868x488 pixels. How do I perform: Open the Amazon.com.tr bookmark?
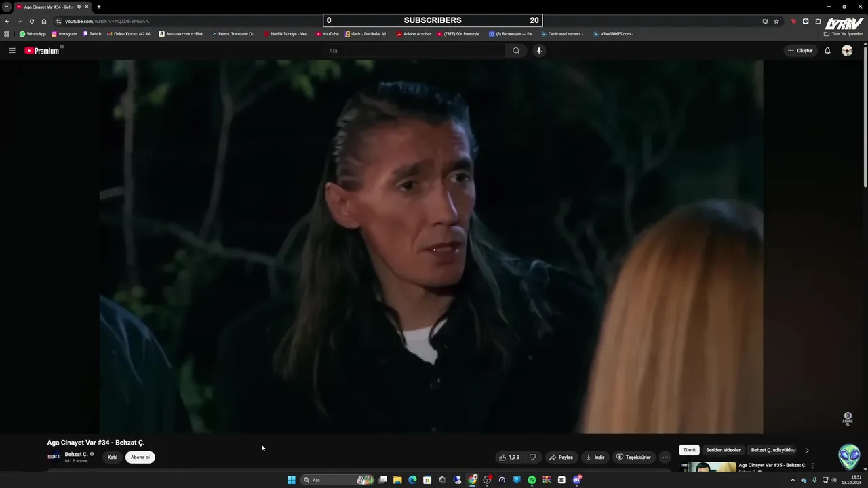coord(182,34)
